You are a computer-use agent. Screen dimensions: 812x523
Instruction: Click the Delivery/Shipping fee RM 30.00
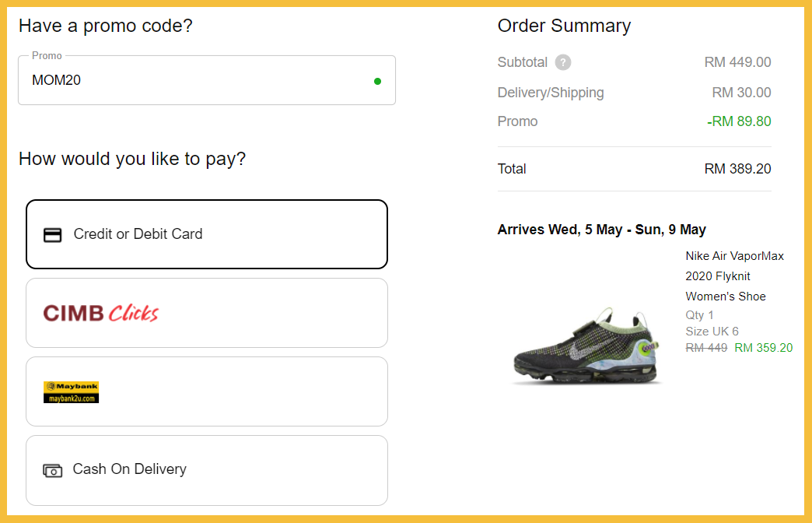pos(741,93)
